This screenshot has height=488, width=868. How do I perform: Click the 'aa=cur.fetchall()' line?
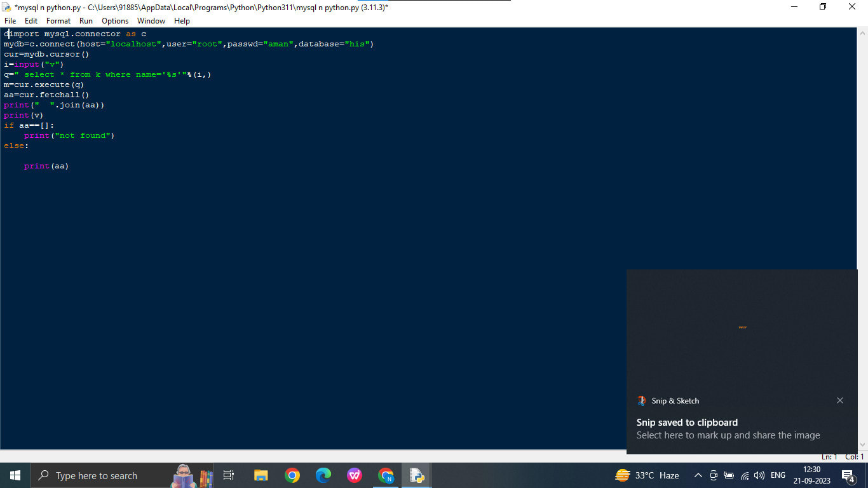tap(46, 95)
